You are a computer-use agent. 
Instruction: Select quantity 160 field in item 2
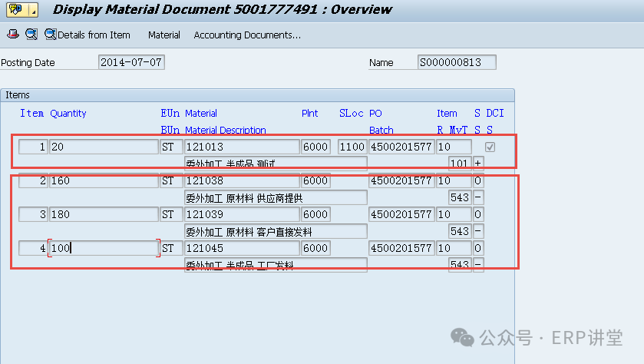[x=104, y=180]
